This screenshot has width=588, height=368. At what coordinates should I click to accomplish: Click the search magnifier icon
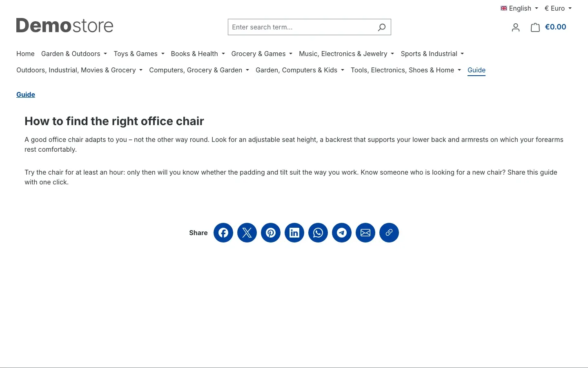pyautogui.click(x=382, y=27)
